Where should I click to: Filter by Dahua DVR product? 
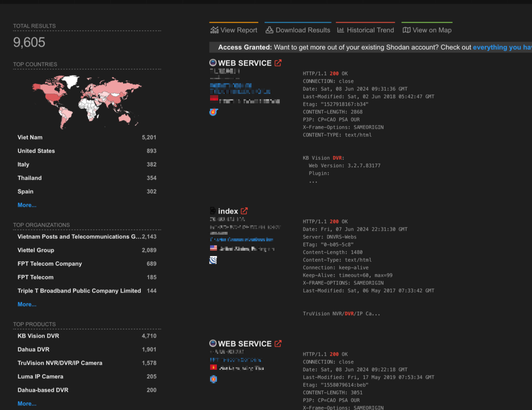pos(87,349)
